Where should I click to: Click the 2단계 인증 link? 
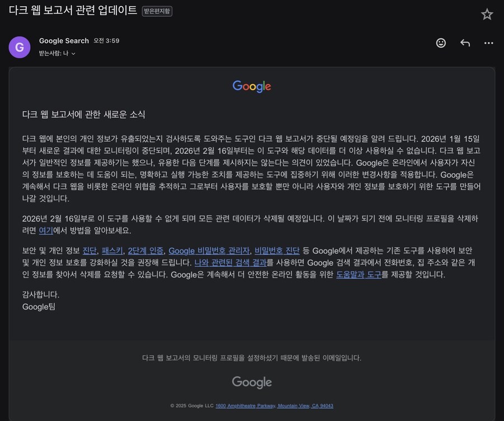point(147,251)
